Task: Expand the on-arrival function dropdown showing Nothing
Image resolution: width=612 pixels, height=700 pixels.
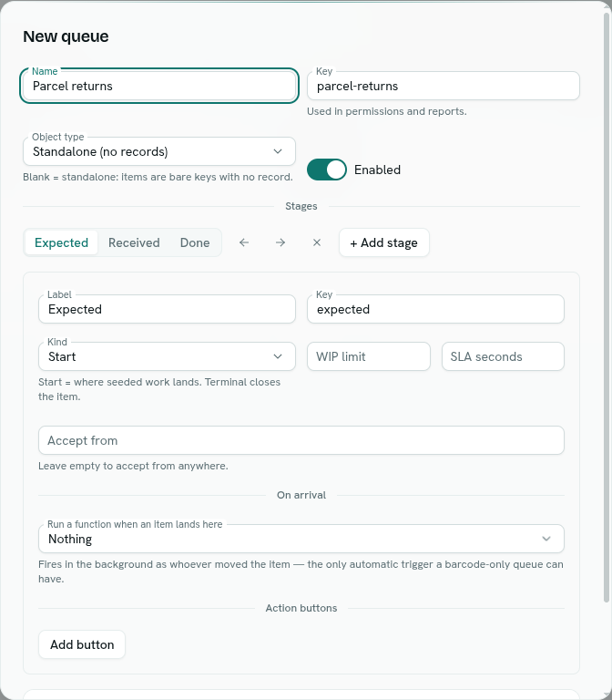Action: [301, 539]
